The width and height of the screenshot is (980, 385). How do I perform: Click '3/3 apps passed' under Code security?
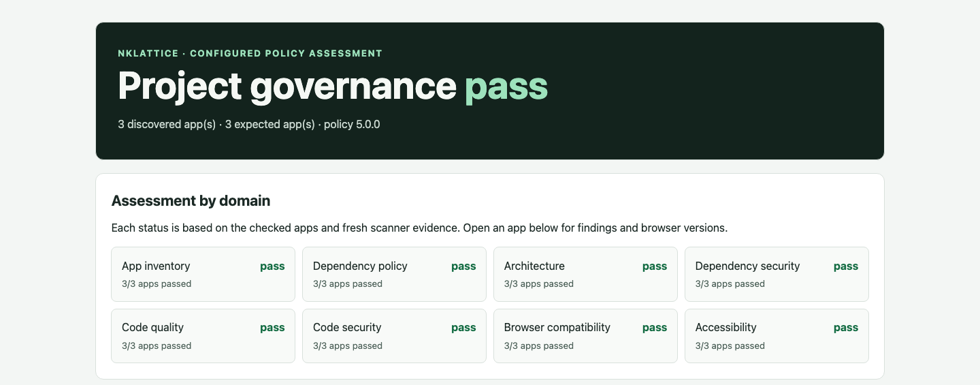tap(348, 345)
